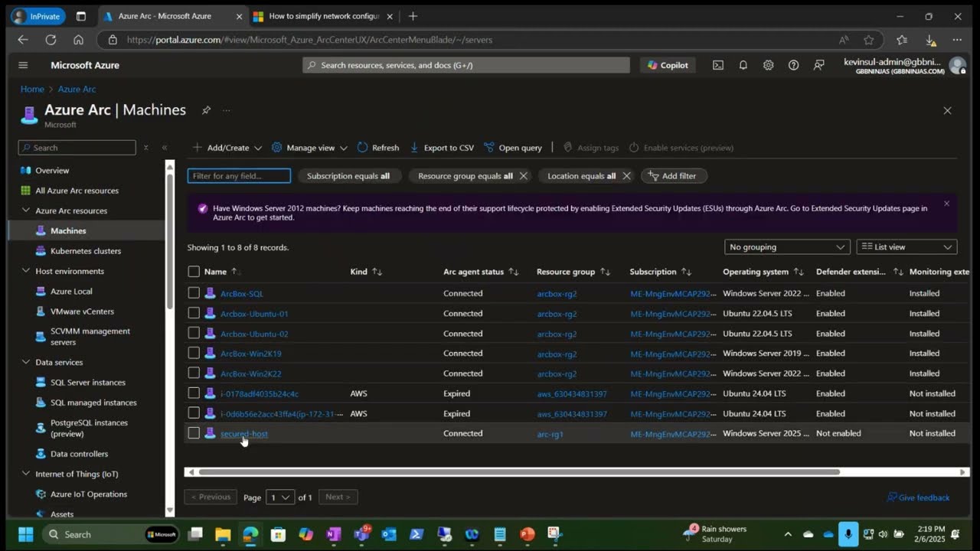Open PowerPoint from the taskbar

click(x=528, y=534)
